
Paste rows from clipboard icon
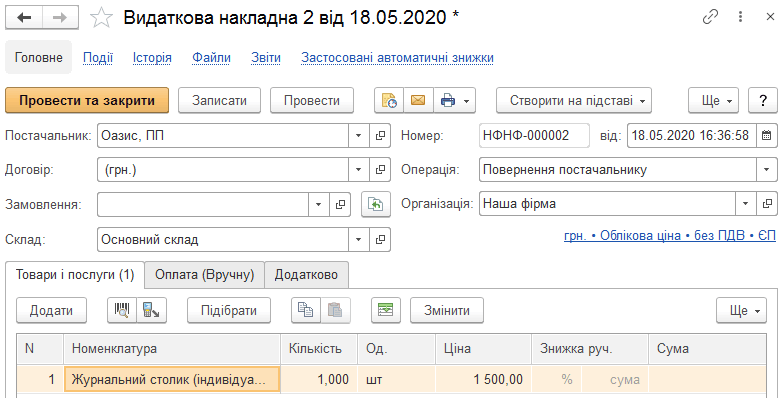[336, 310]
